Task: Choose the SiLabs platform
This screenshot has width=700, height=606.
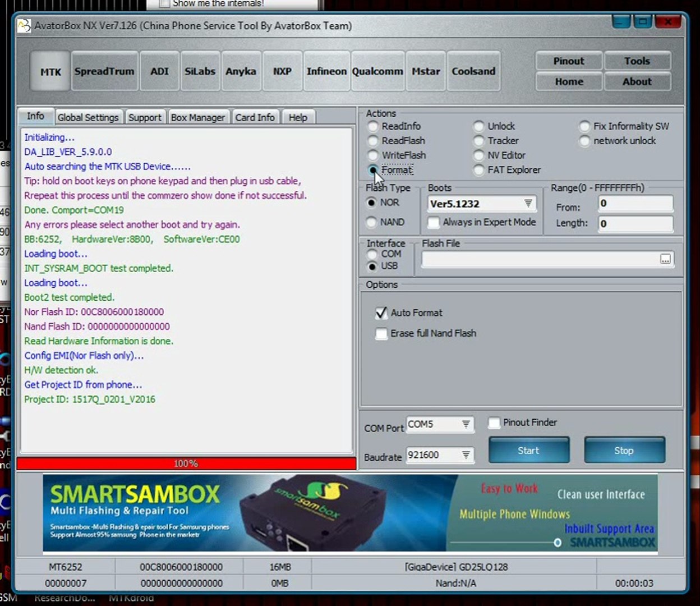Action: coord(200,71)
